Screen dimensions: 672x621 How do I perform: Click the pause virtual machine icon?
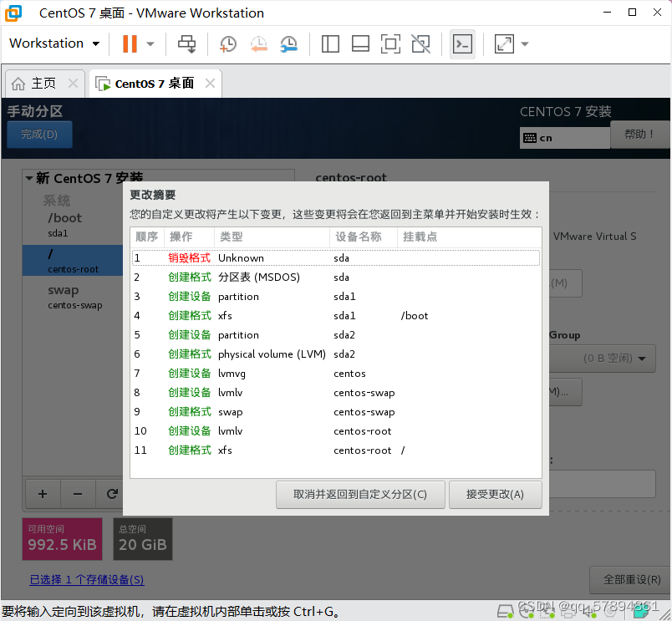click(x=130, y=43)
